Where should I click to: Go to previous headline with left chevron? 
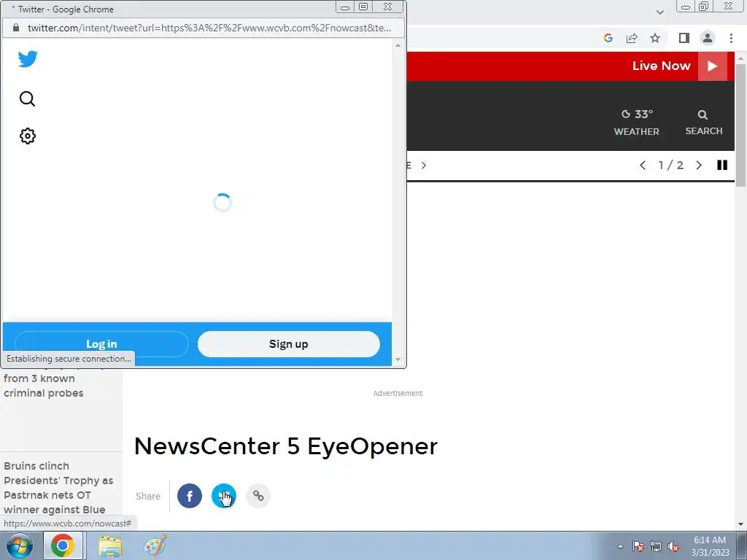pos(643,166)
